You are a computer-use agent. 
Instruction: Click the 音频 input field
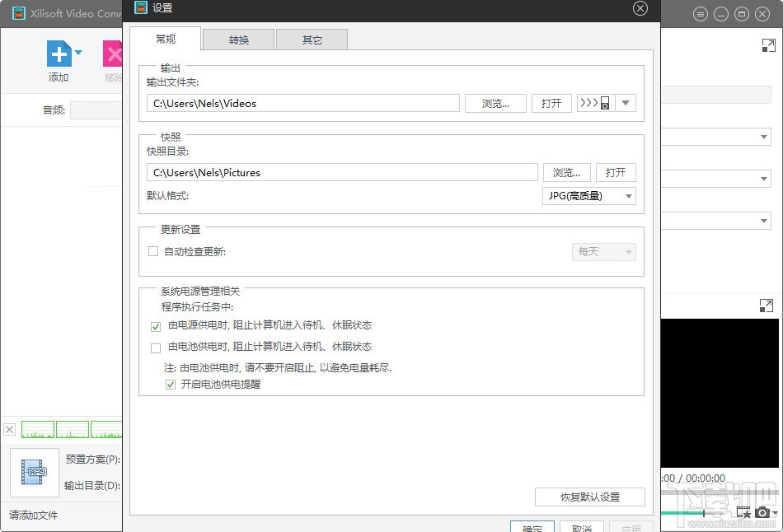[95, 110]
